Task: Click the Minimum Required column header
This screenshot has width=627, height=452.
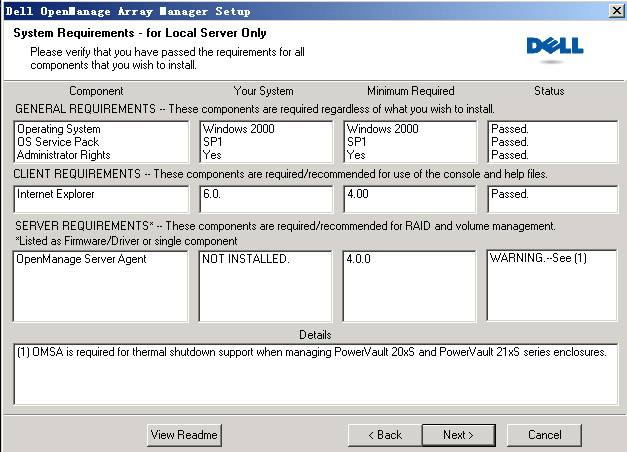Action: coord(411,91)
